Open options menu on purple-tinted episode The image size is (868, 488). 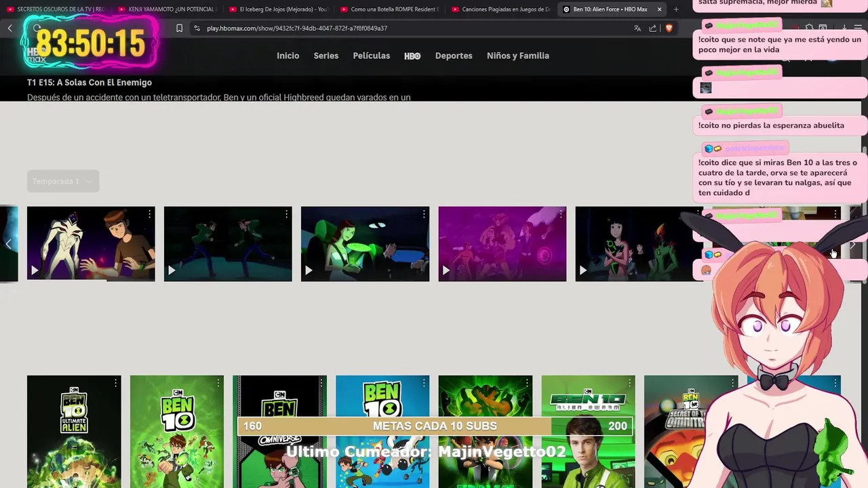[x=561, y=214]
